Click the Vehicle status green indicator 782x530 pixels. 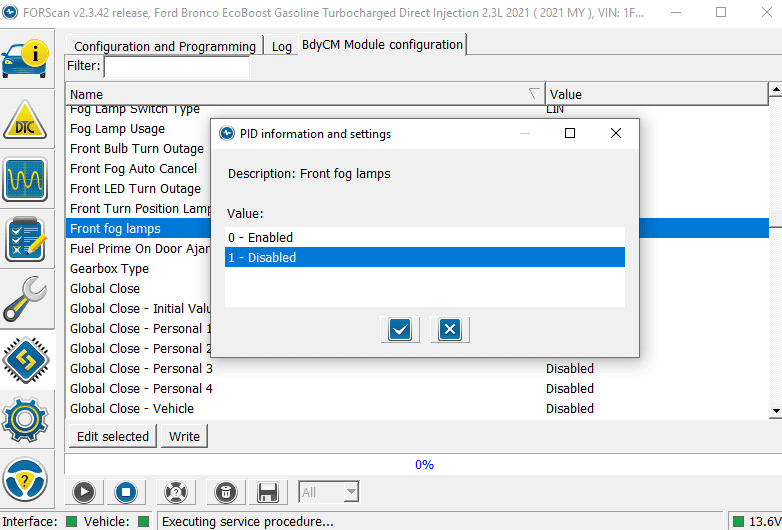144,521
